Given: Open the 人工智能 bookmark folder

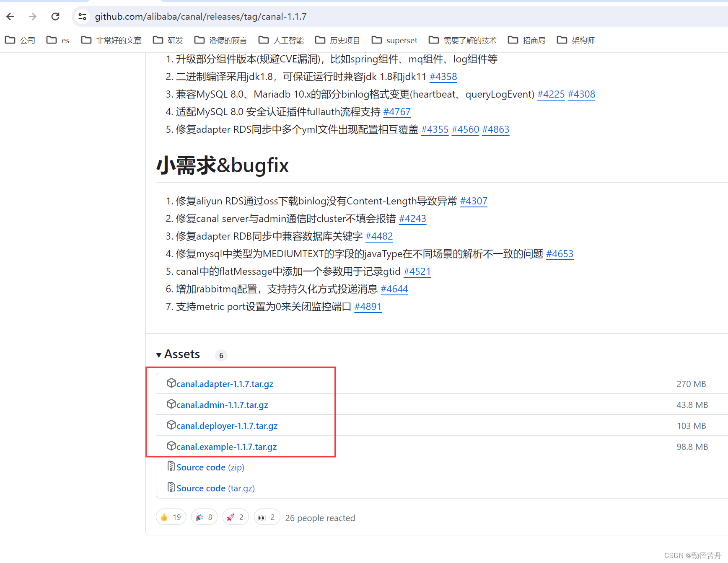Looking at the screenshot, I should 281,40.
